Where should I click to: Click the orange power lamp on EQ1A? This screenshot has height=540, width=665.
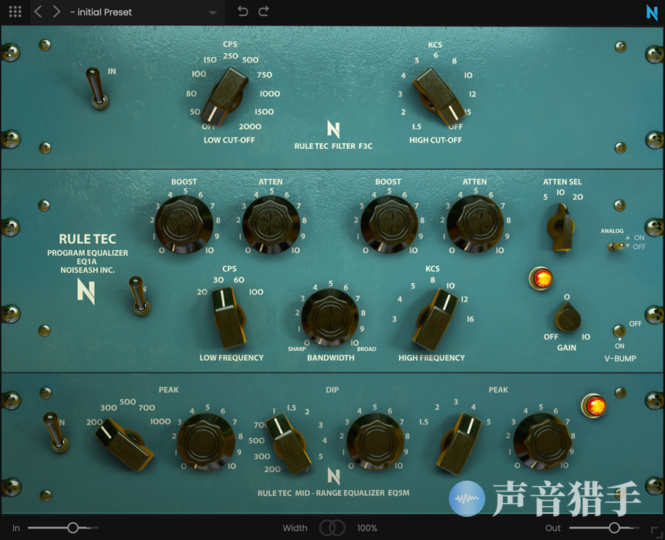(x=541, y=278)
